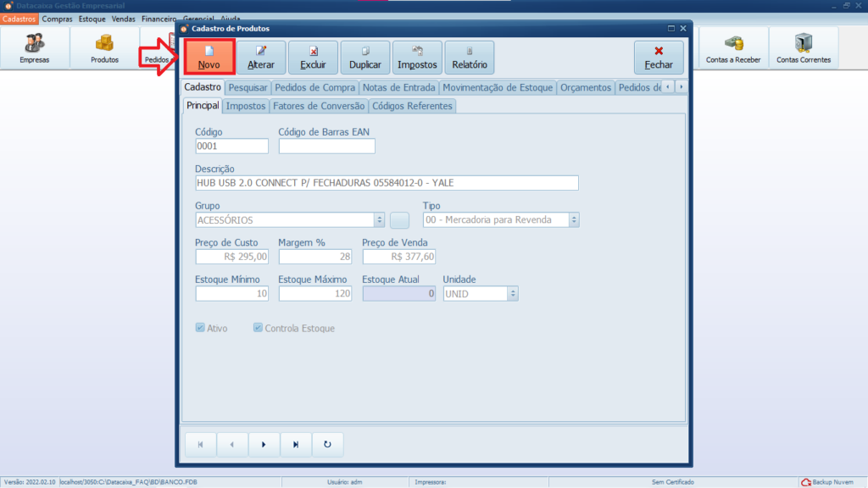The height and width of the screenshot is (488, 868).
Task: Open Contas a Receber in main toolbar
Action: (x=733, y=48)
